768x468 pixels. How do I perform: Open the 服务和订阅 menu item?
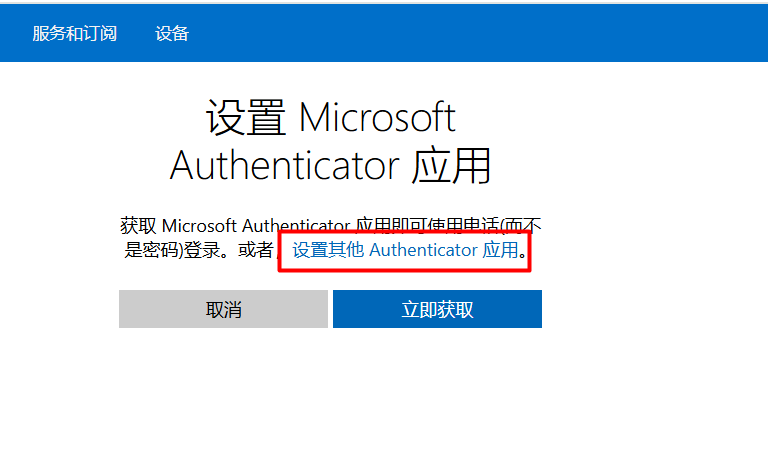click(74, 33)
